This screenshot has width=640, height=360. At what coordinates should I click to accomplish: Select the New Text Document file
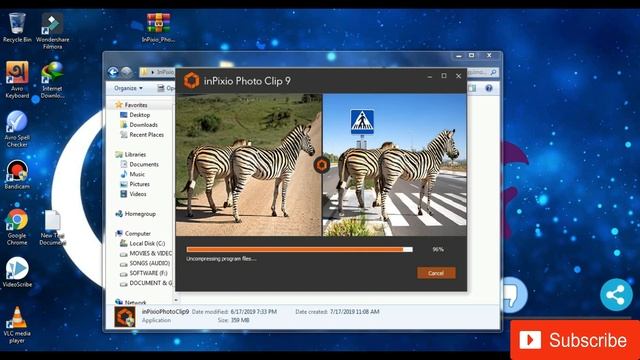(x=52, y=228)
